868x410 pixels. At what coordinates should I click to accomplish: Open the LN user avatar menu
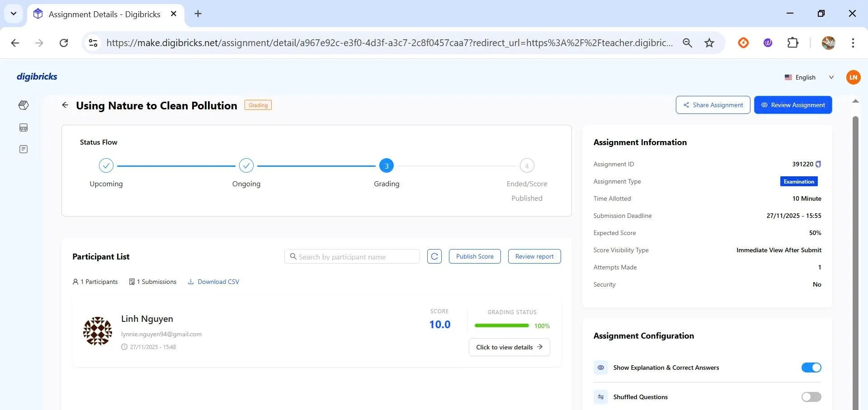coord(853,77)
